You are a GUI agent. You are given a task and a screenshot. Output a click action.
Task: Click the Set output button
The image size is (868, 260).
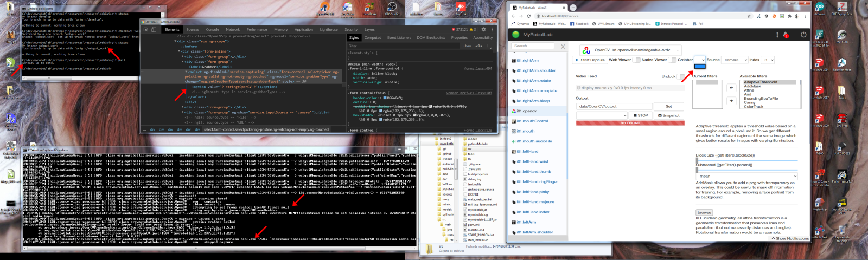669,106
